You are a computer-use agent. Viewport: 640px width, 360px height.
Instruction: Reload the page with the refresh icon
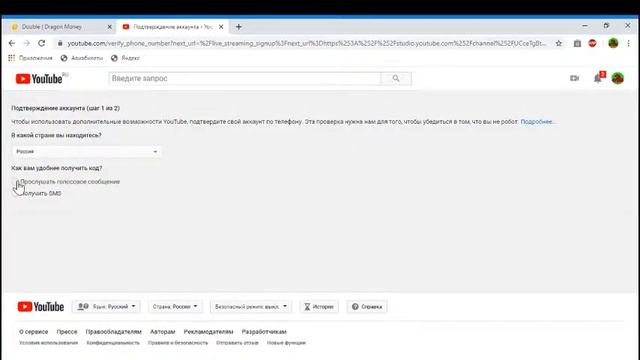point(42,43)
